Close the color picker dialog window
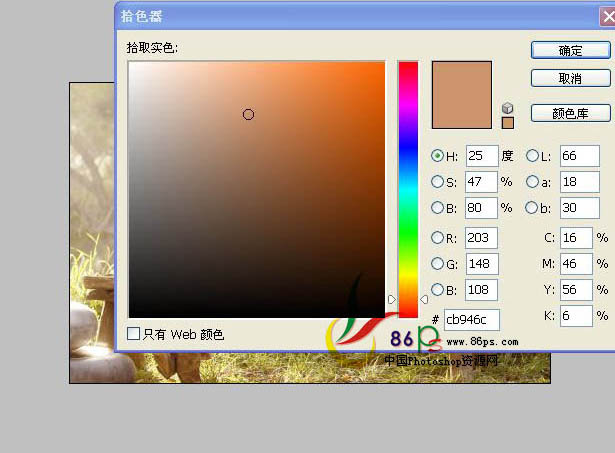This screenshot has height=453, width=615. (x=606, y=17)
